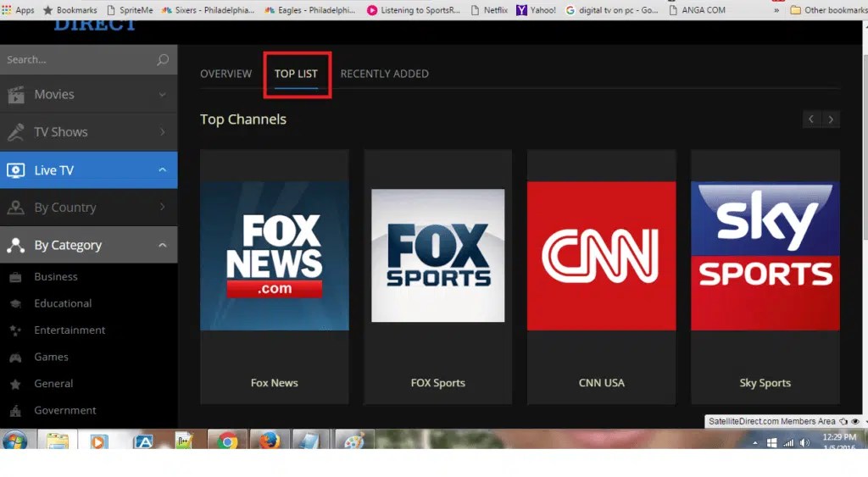Click the By Country person icon
The height and width of the screenshot is (477, 868).
click(15, 208)
